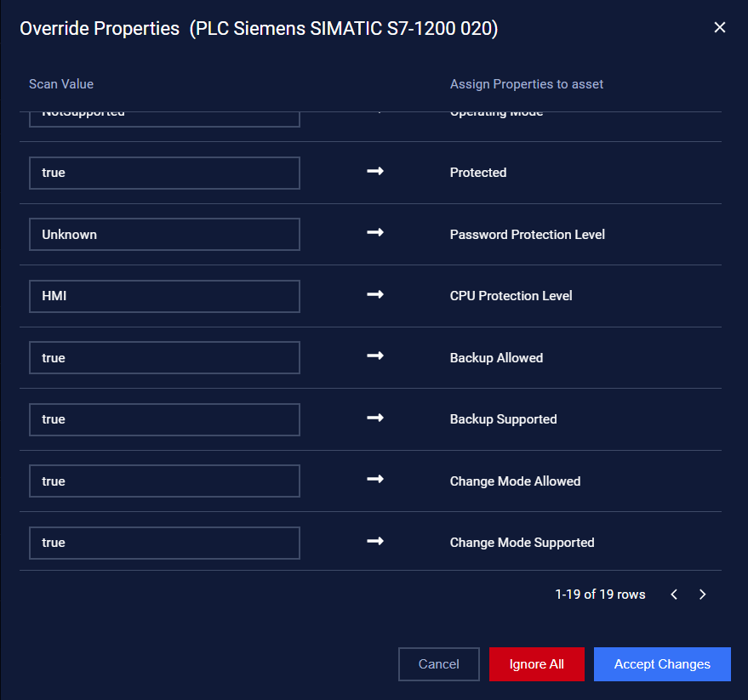Select the Change Mode Supported value field
748x700 pixels.
pos(164,543)
